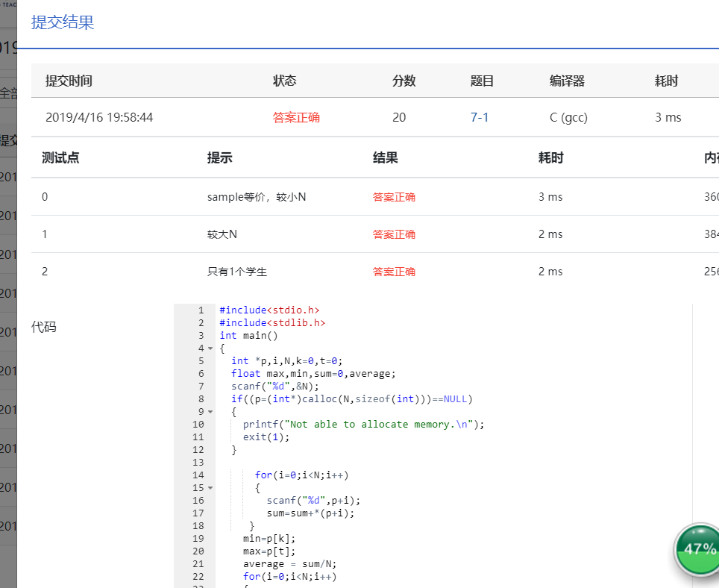Image resolution: width=719 pixels, height=588 pixels.
Task: Click code line sum=sum+*(p+i);
Action: click(x=310, y=513)
